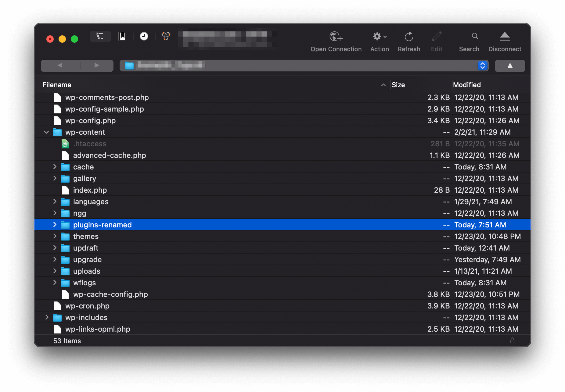Open the Action gear menu
Image resolution: width=565 pixels, height=392 pixels.
[379, 37]
